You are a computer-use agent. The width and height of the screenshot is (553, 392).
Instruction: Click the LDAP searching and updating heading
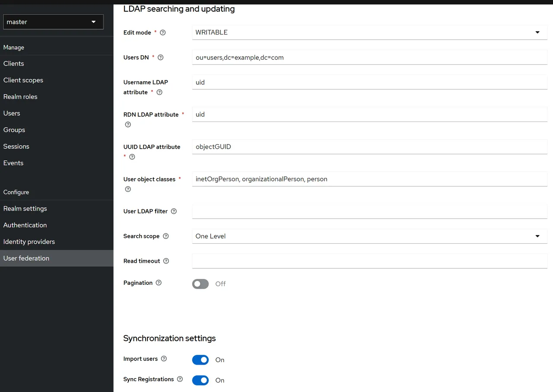coord(179,9)
